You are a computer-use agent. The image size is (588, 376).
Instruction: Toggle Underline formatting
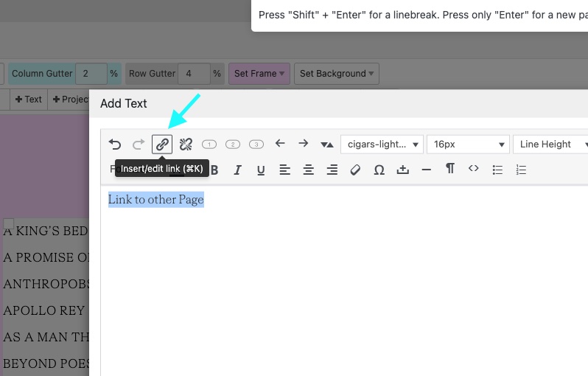coord(261,170)
